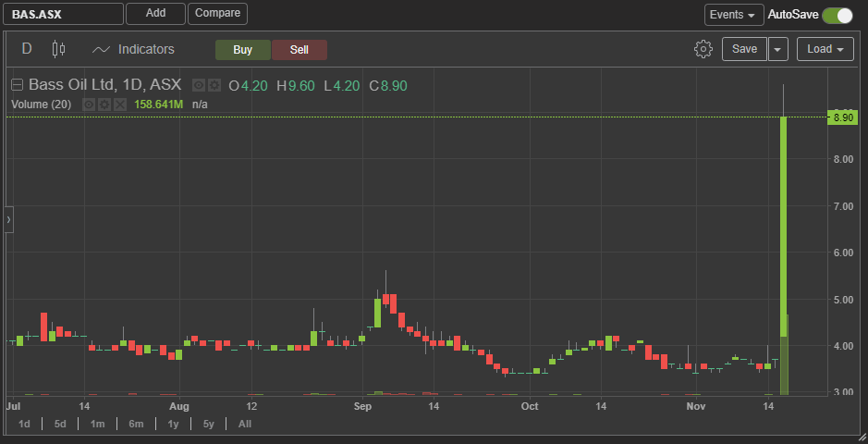Click the 5.00 price axis label
Screen dimensions: 868x444
pyautogui.click(x=843, y=300)
